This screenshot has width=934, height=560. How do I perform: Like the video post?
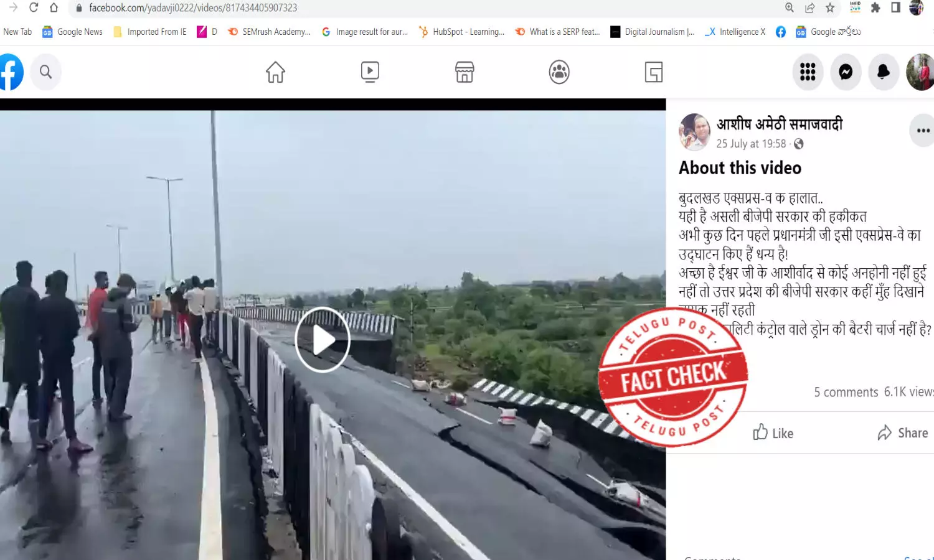pyautogui.click(x=773, y=433)
